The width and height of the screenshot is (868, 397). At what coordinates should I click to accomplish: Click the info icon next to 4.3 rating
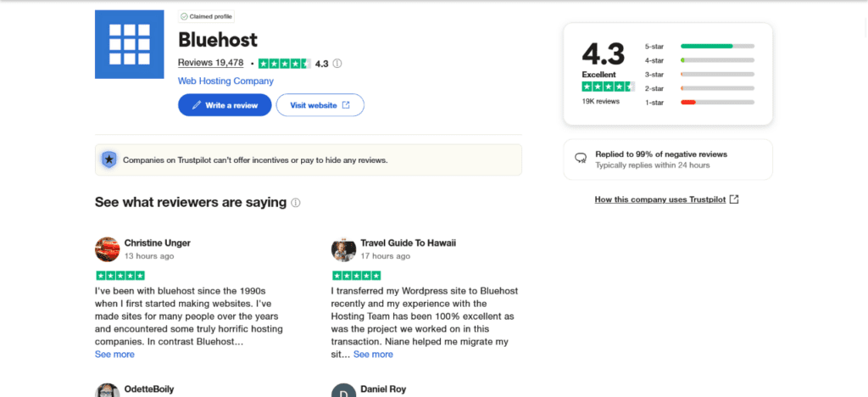[x=337, y=64]
